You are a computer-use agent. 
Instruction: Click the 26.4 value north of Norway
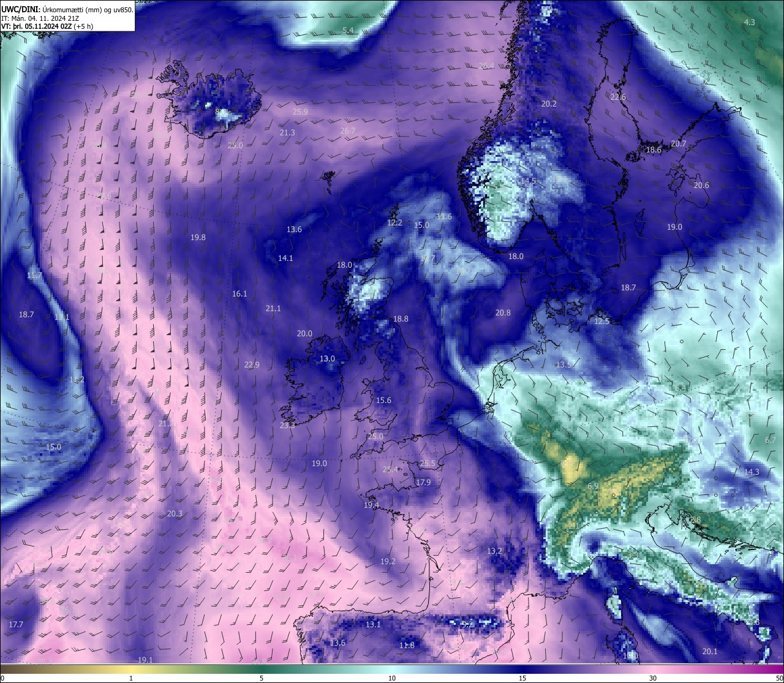coord(486,66)
